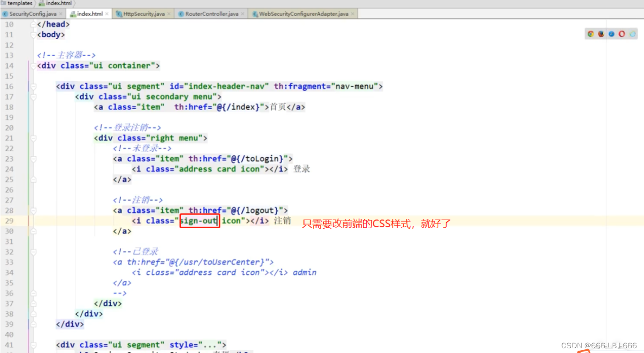Click line number 41 in the gutter
Viewport: 644px width, 353px height.
(9, 345)
